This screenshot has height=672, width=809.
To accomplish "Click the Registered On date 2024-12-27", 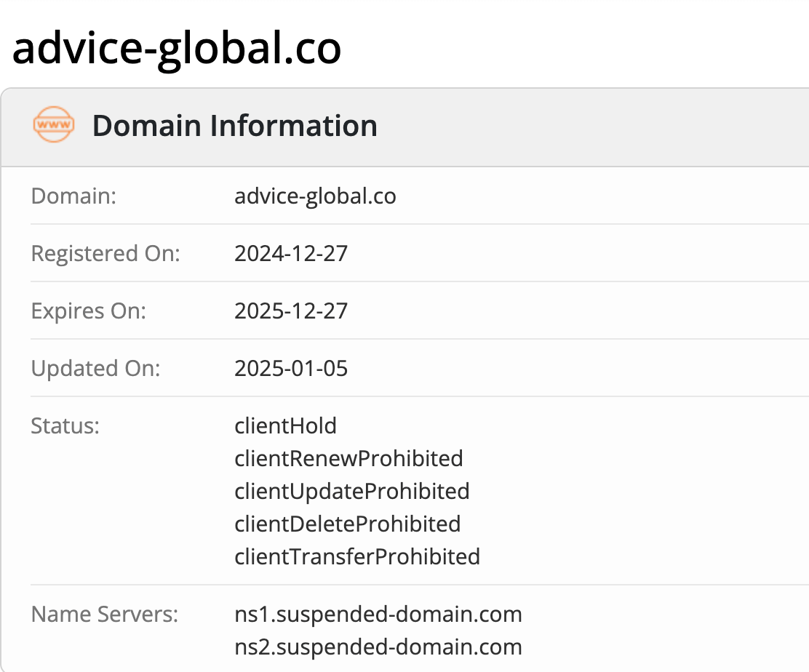I will click(x=291, y=253).
